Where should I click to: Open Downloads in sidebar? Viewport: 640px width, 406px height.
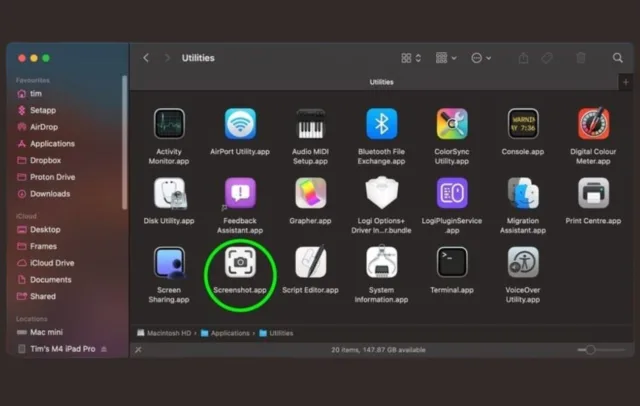tap(49, 194)
